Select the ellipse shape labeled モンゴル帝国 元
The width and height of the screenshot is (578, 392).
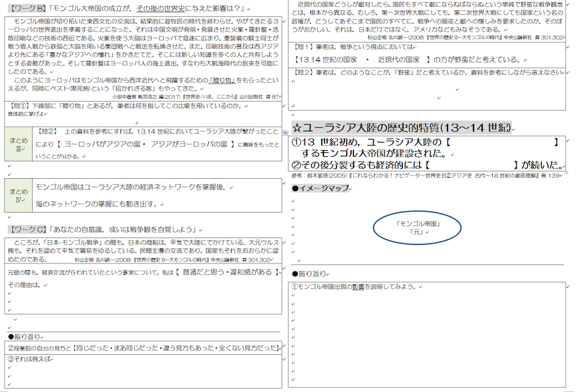[x=417, y=228]
